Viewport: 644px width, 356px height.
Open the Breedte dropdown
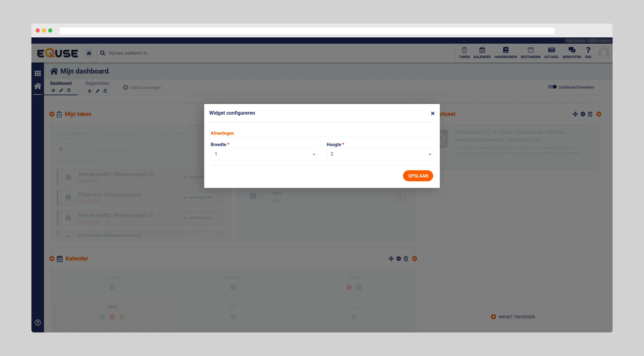coord(264,154)
